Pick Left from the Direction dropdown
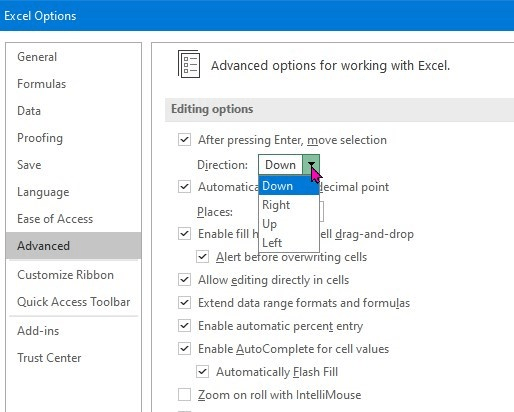 pos(289,242)
